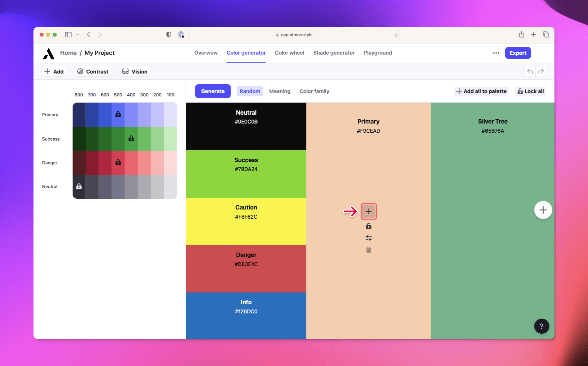Open the Contrast checker tool
This screenshot has width=588, height=366.
coord(92,71)
